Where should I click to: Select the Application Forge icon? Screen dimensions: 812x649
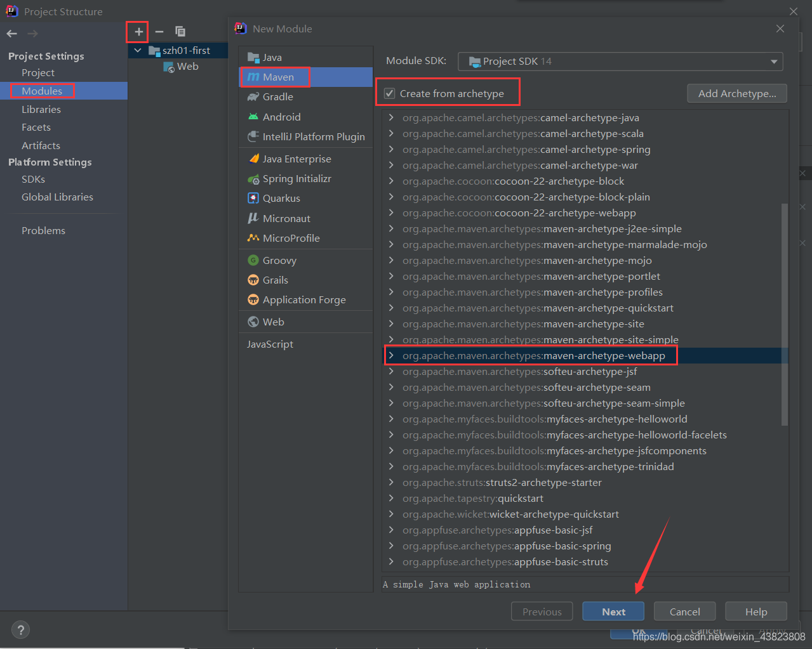(x=253, y=299)
